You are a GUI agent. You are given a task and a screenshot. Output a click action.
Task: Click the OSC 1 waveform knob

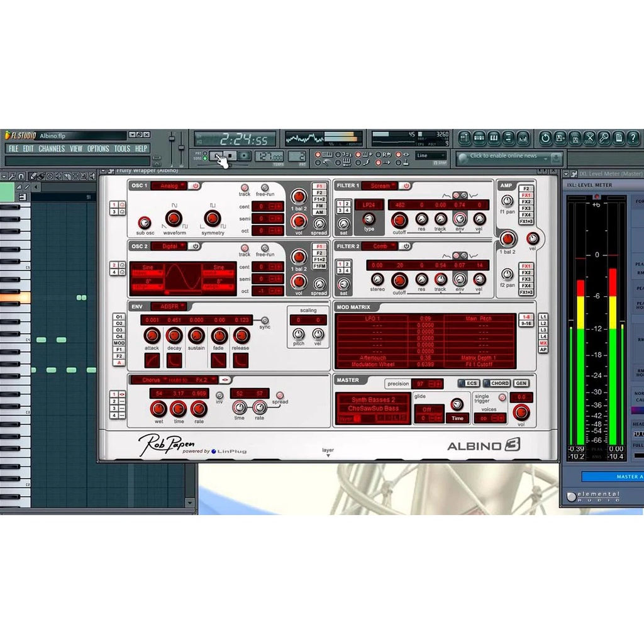[174, 218]
